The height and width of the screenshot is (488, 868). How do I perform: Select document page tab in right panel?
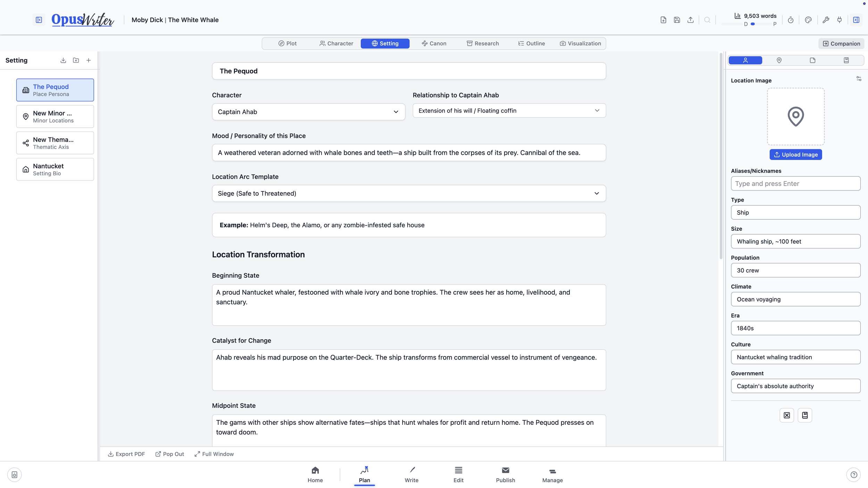812,60
